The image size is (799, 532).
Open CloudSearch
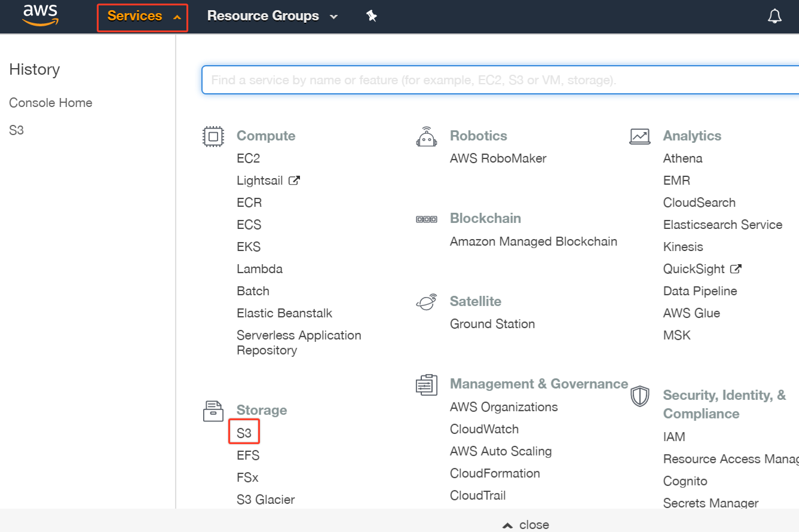coord(699,203)
